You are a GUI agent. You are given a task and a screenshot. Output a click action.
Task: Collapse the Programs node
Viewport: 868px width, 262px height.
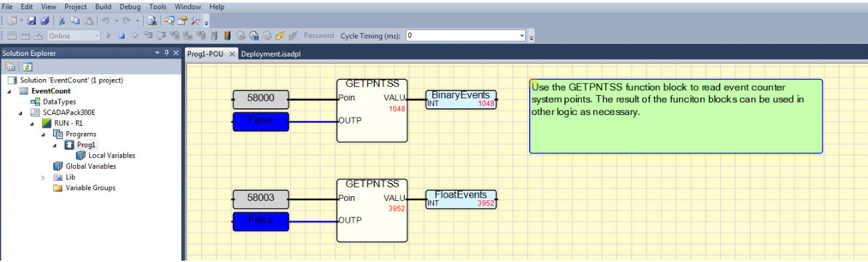[43, 134]
